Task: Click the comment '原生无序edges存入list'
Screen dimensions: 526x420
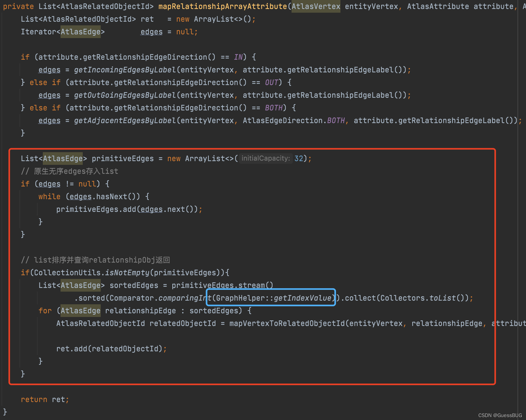Action: click(x=70, y=171)
